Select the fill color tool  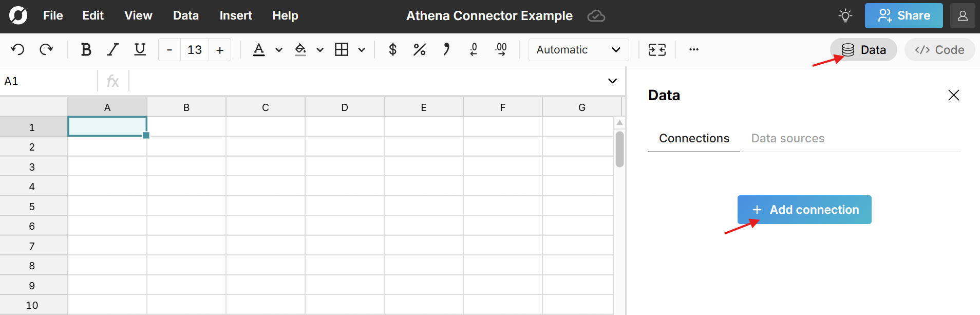coord(301,49)
